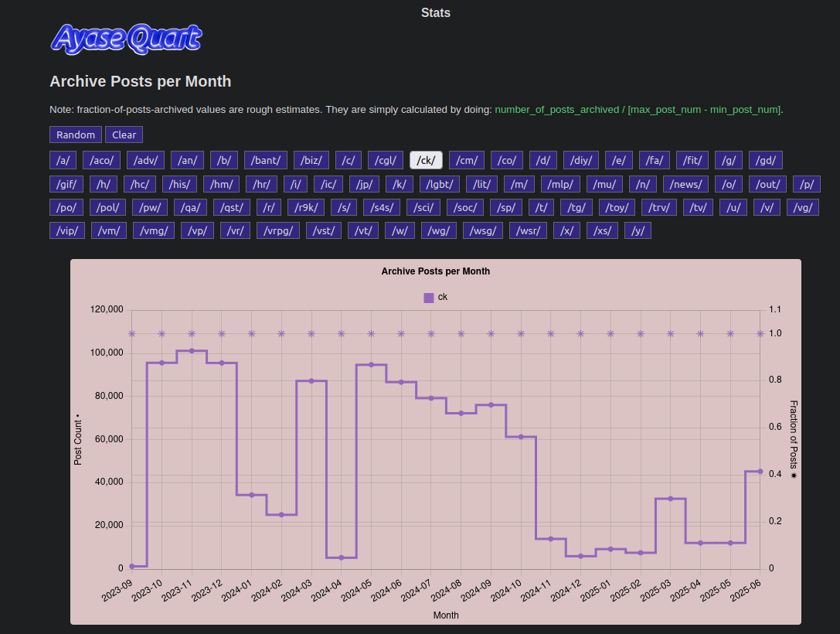Enable the /fit/ board
This screenshot has width=840, height=634.
pos(692,160)
